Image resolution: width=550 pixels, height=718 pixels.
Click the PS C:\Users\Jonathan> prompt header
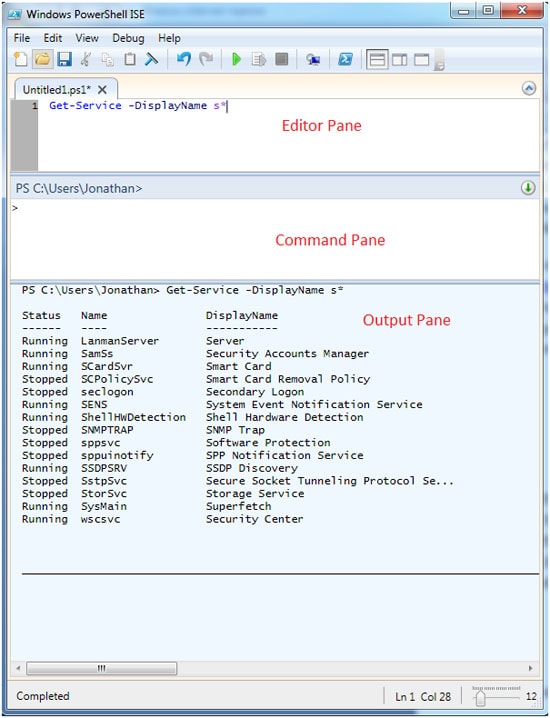[79, 188]
